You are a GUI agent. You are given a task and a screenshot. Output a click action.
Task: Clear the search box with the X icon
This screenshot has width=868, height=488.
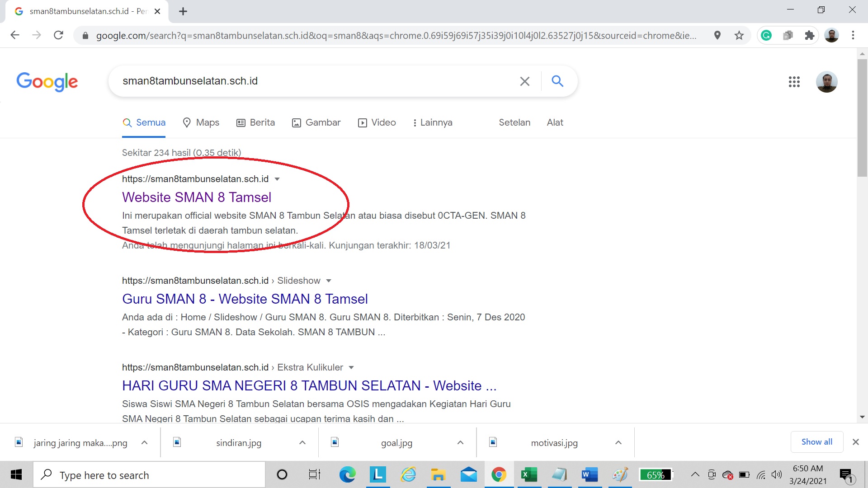(x=524, y=81)
